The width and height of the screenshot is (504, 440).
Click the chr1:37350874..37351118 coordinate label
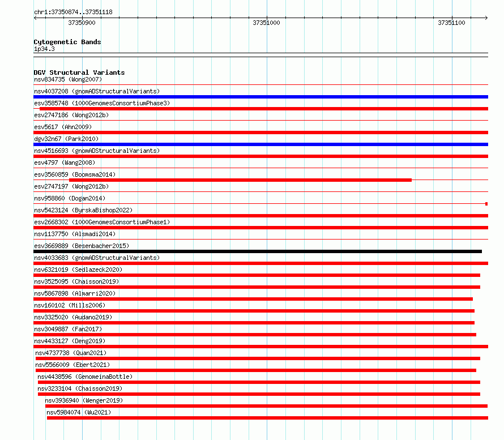click(73, 12)
